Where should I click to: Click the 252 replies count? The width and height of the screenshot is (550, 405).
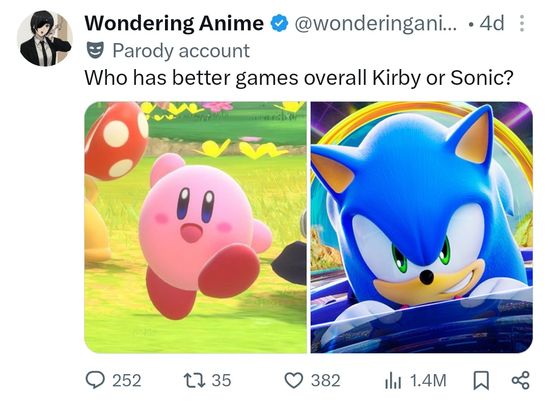pos(127,380)
